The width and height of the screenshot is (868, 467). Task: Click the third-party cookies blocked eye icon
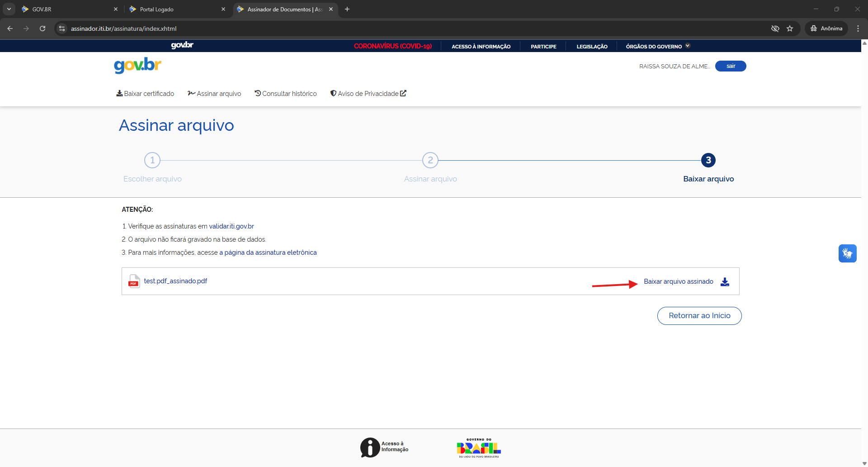[x=775, y=29]
